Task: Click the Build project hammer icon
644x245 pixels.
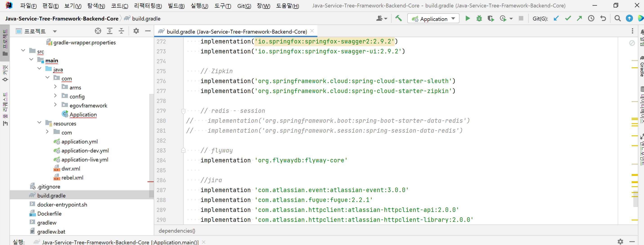Action: pyautogui.click(x=399, y=18)
